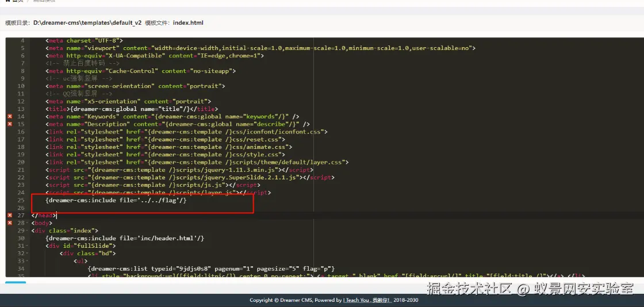Collapse the ul fold on line 33
Image resolution: width=644 pixels, height=307 pixels.
27,261
